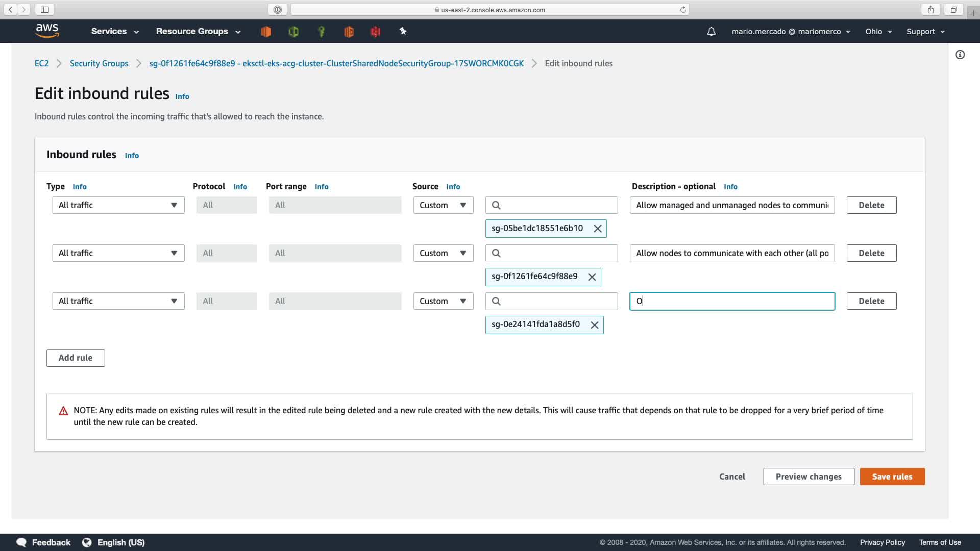This screenshot has width=980, height=551.
Task: Remove the sg-05be1dc18551e6b10 source tag
Action: click(x=598, y=229)
